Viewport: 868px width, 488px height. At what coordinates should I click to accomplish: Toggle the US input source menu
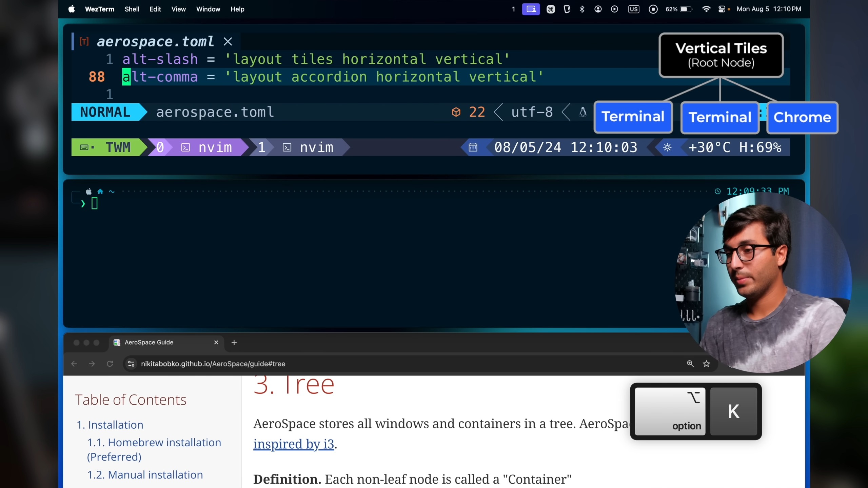point(633,9)
